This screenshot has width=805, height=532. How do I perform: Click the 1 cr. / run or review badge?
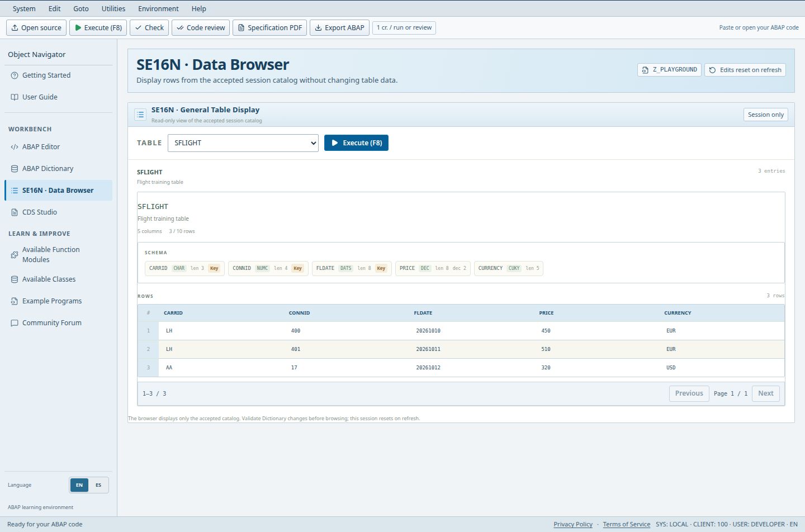click(x=404, y=27)
